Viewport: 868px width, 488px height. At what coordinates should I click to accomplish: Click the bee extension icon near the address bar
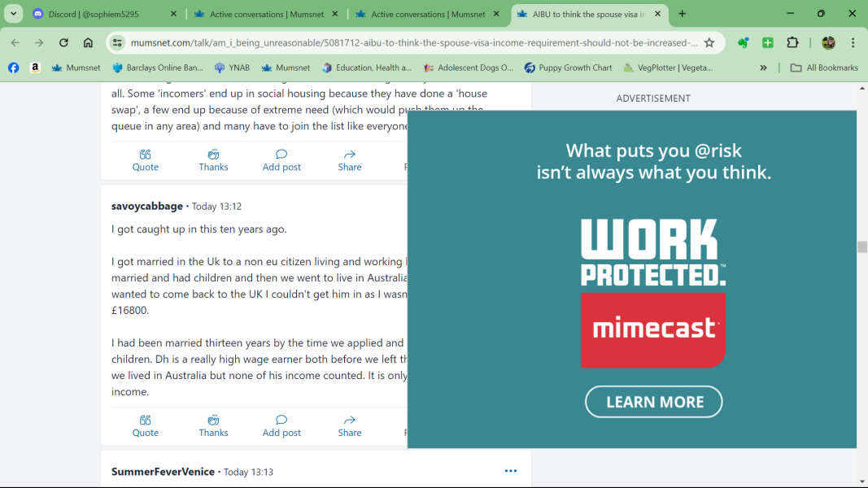(x=743, y=42)
